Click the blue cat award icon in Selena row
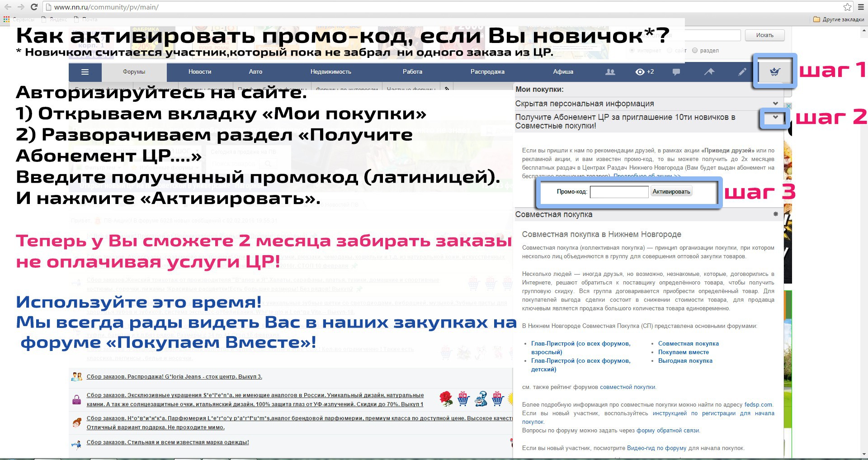This screenshot has height=460, width=868. click(481, 398)
